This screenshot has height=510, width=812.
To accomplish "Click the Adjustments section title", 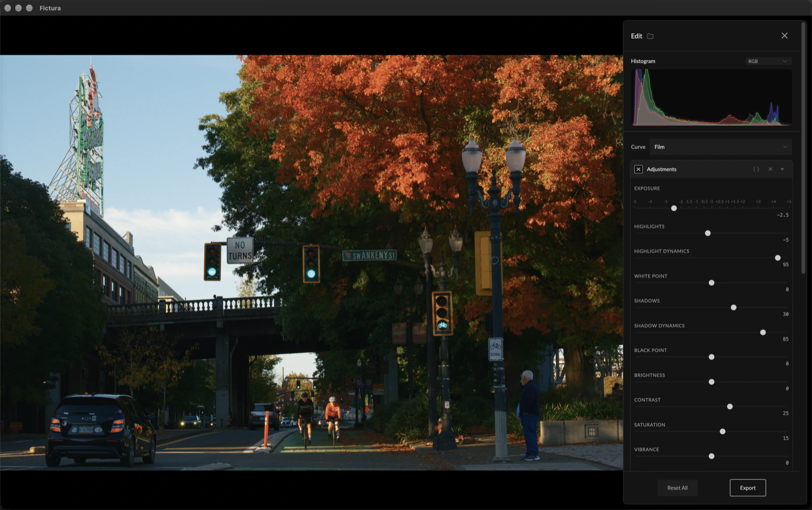I will pos(661,169).
